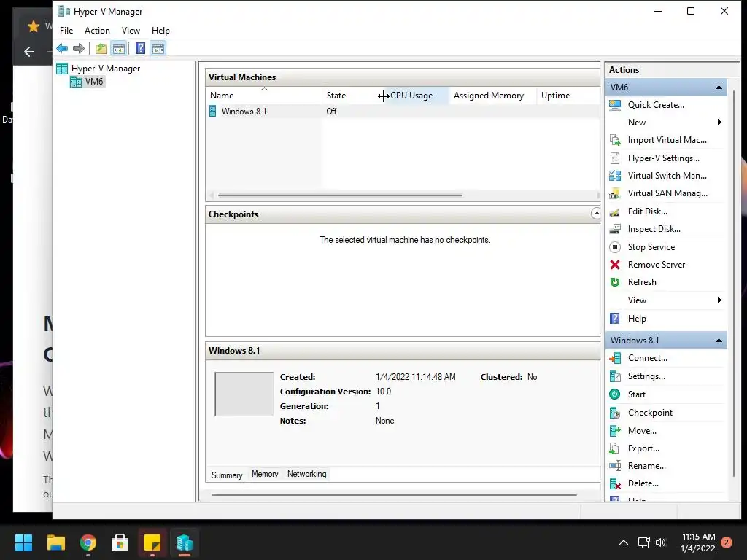Sort by the Assigned Memory column header
747x560 pixels.
click(x=492, y=96)
